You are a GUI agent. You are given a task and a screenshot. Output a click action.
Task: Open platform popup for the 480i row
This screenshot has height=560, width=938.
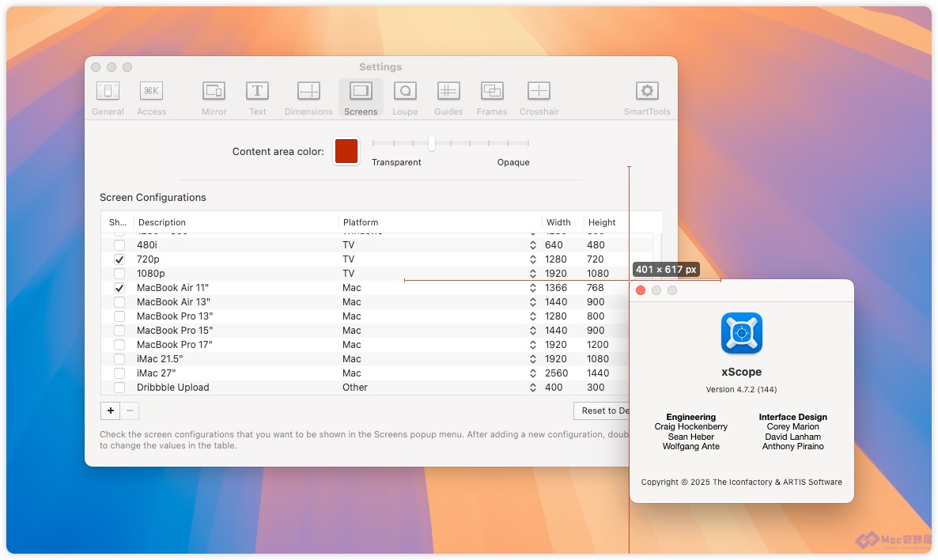(532, 245)
